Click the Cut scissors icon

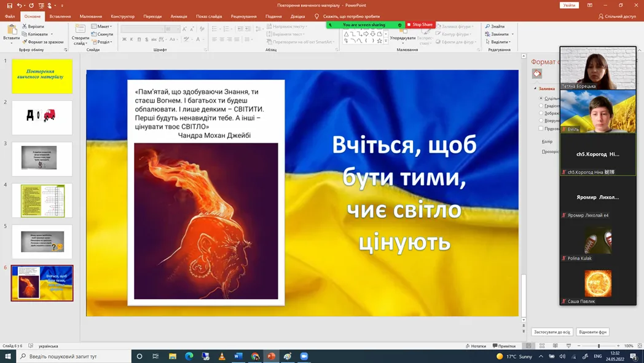pyautogui.click(x=25, y=26)
